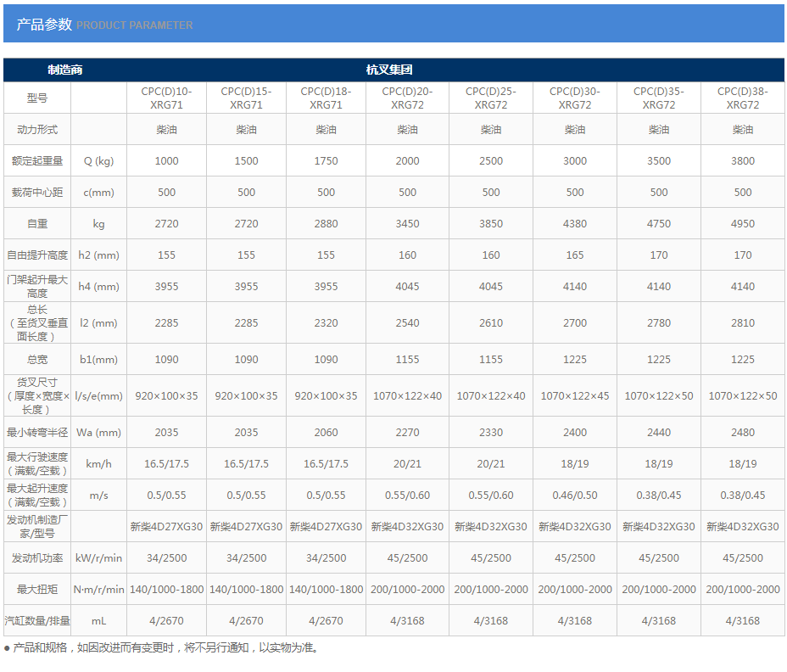Select the 汽缸数量/排量 row label

[37, 621]
